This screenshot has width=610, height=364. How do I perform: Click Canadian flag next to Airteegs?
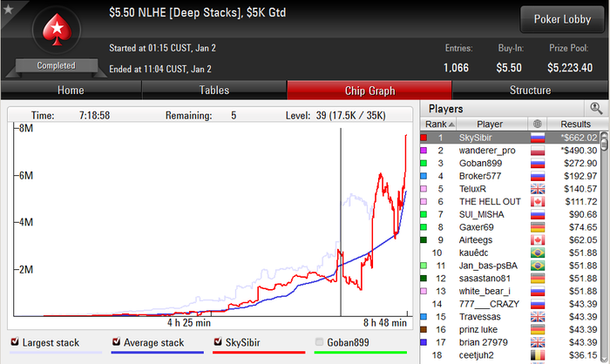point(538,240)
